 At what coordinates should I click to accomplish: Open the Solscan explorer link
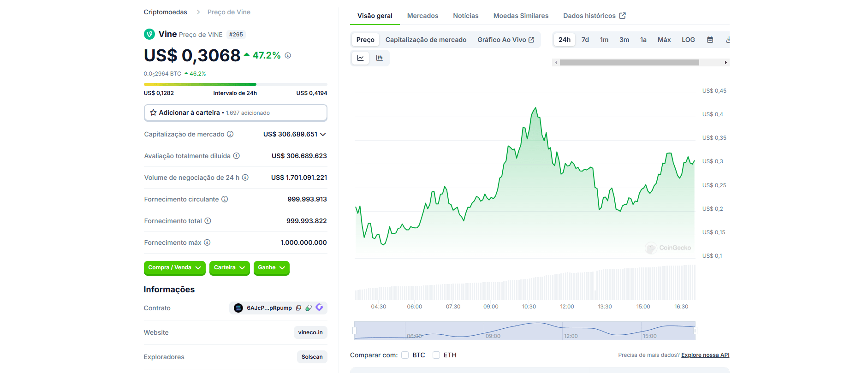312,357
